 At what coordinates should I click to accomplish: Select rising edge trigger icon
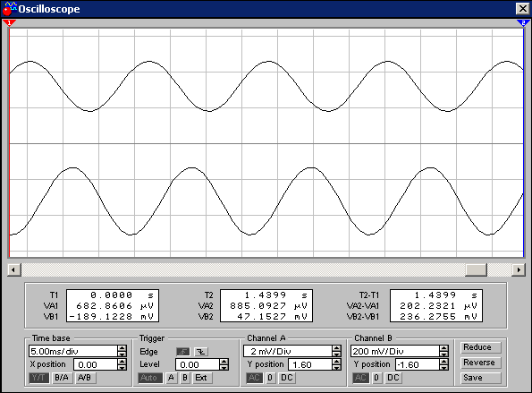[x=183, y=352]
